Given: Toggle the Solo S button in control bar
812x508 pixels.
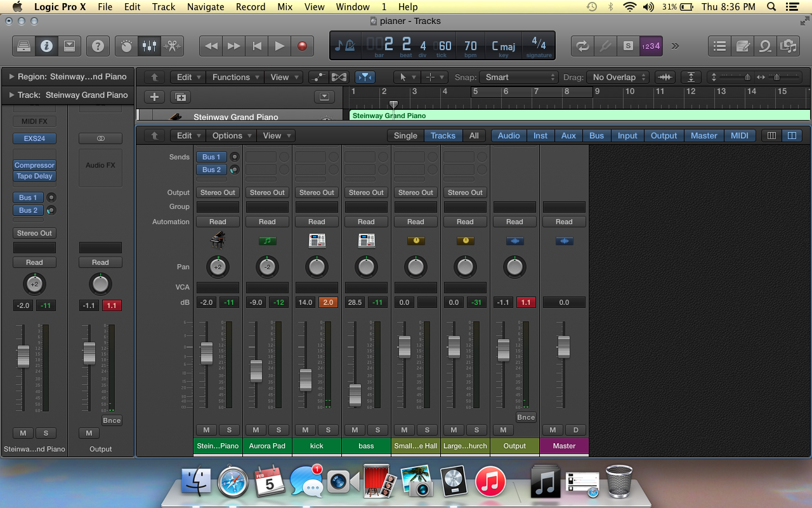Looking at the screenshot, I should [628, 46].
